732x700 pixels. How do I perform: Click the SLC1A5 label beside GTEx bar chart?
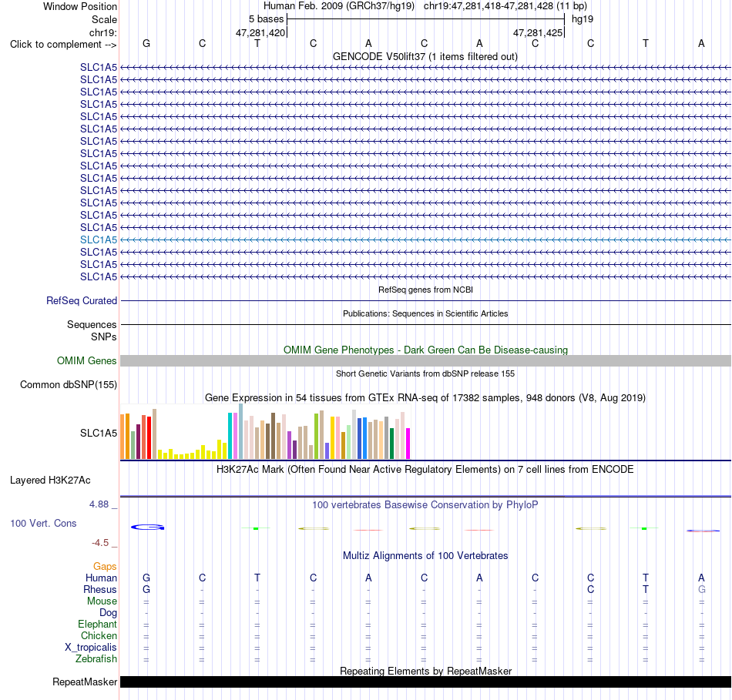tap(99, 433)
